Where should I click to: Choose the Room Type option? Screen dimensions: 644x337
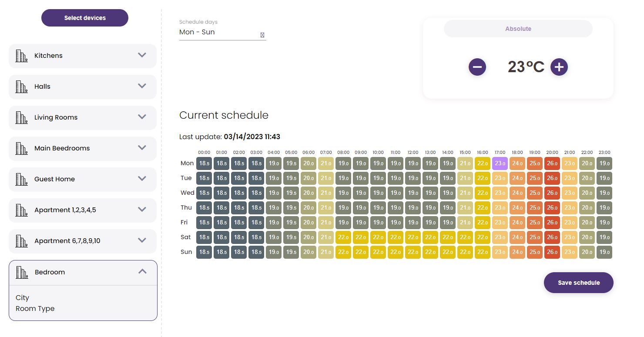coord(35,309)
